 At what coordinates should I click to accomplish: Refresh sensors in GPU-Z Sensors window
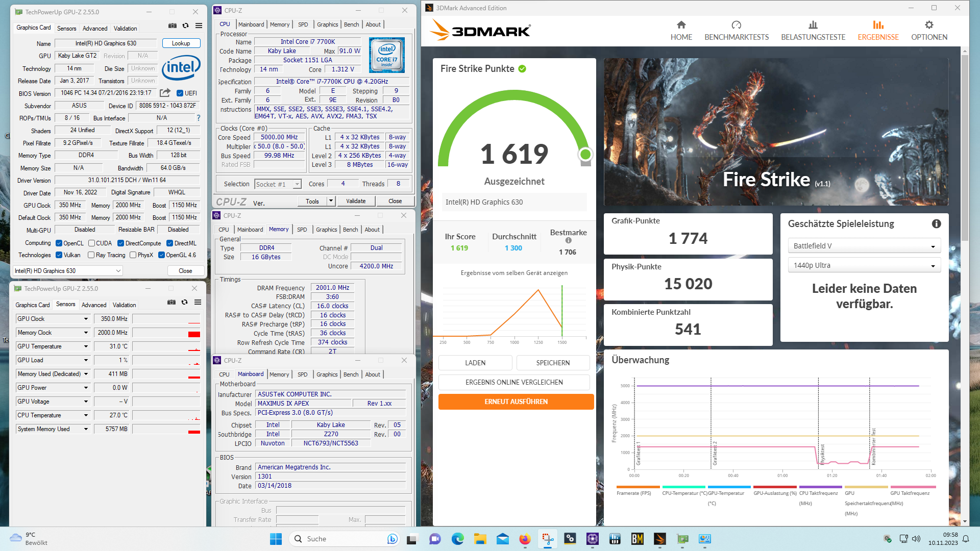[184, 302]
